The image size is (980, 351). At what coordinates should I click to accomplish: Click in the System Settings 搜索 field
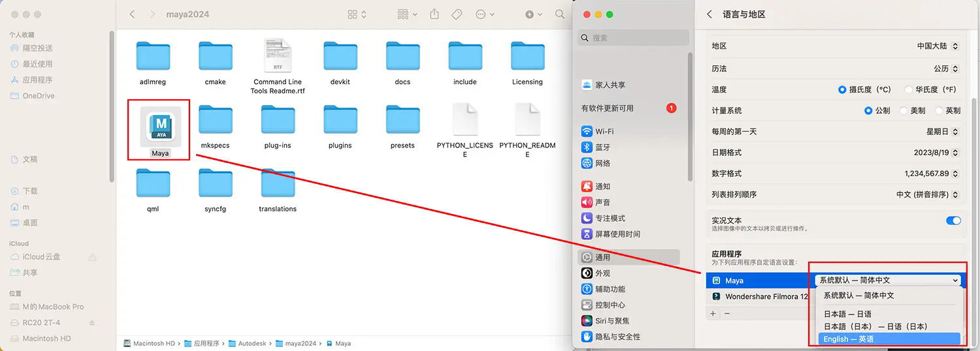pyautogui.click(x=633, y=38)
